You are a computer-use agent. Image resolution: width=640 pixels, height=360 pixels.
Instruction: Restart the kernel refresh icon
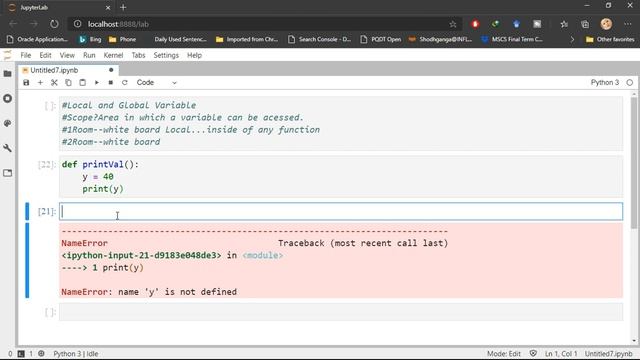(124, 82)
